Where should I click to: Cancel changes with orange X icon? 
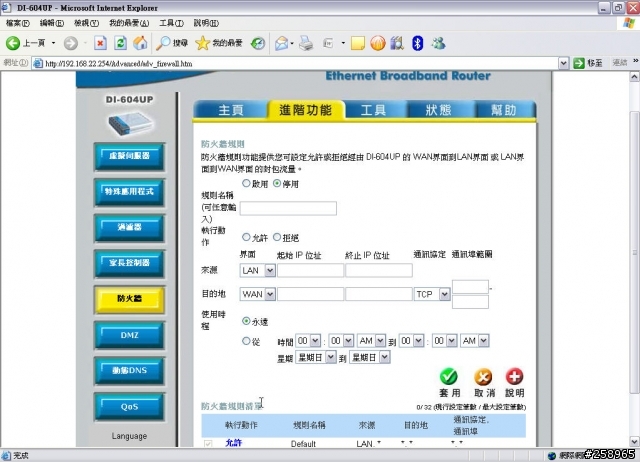(483, 376)
